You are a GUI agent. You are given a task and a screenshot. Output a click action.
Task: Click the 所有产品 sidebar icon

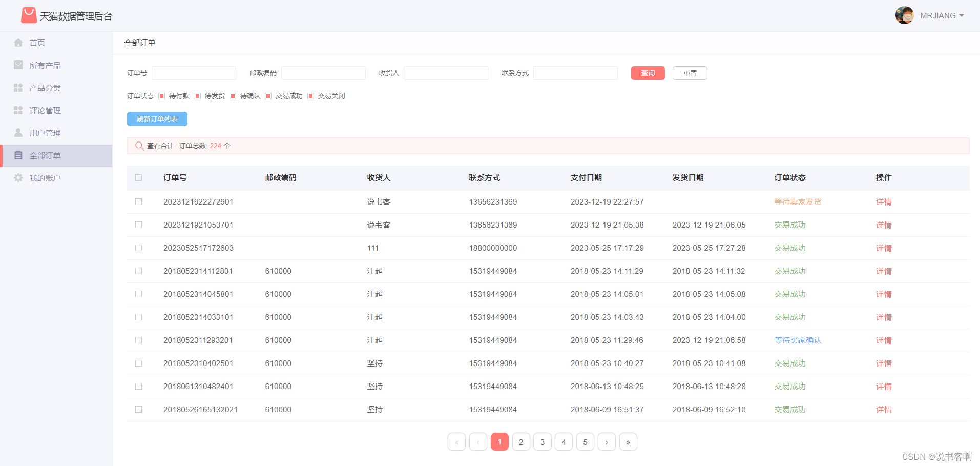[x=18, y=65]
